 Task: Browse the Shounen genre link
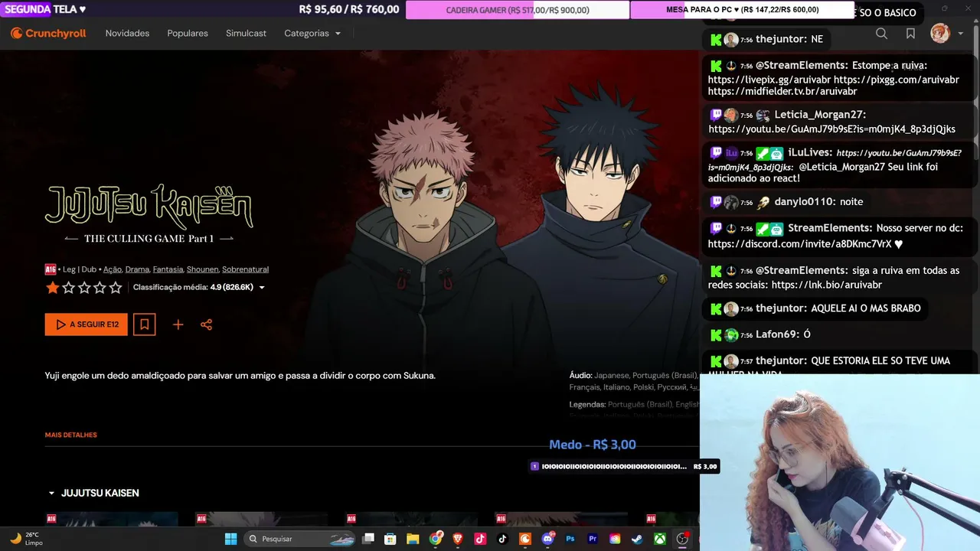pyautogui.click(x=202, y=269)
